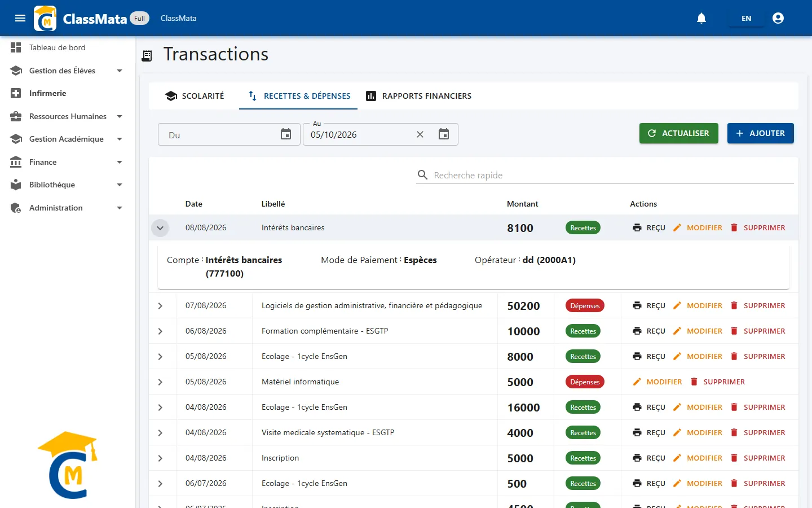This screenshot has width=812, height=508.
Task: Click the Dépenses badge on 50200 row
Action: tap(585, 305)
